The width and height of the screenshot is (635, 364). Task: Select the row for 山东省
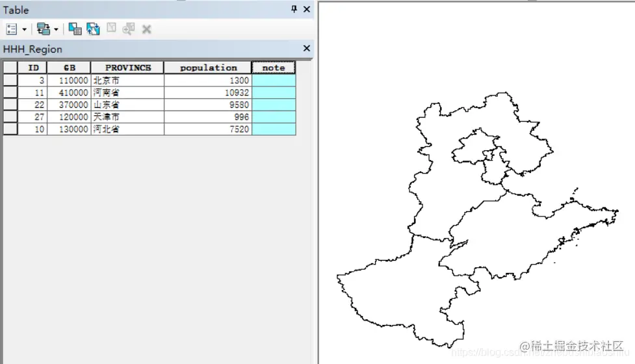(x=10, y=105)
